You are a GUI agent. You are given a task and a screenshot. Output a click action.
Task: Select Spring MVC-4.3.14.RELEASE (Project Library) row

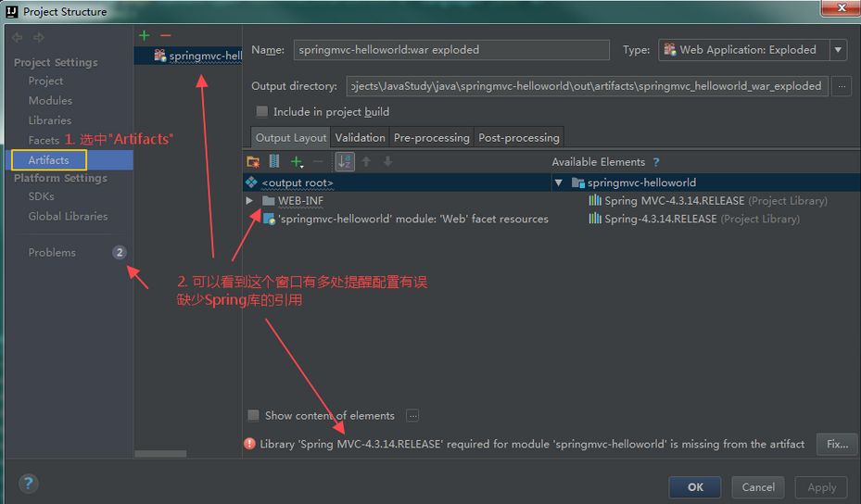[x=708, y=200]
